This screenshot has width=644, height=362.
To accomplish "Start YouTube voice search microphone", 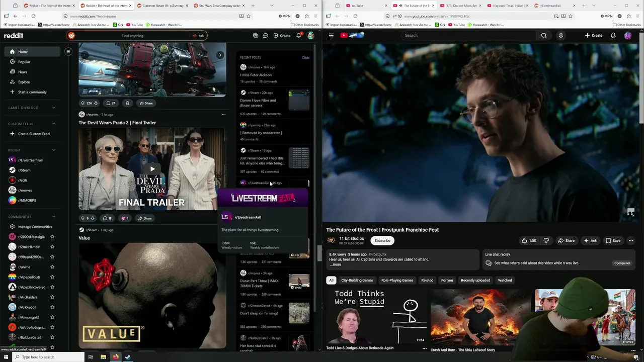I will tap(560, 36).
